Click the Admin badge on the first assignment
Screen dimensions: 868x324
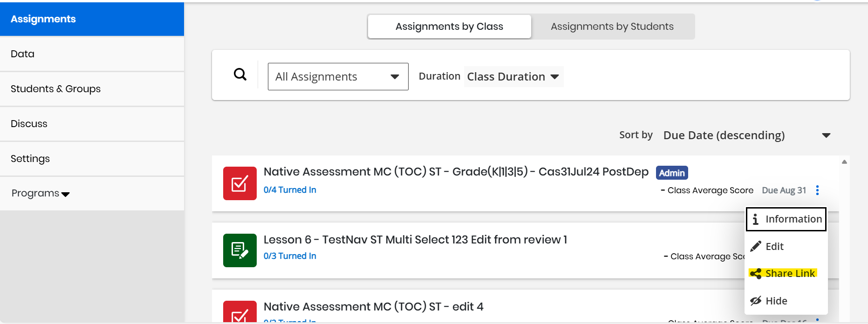pos(671,173)
